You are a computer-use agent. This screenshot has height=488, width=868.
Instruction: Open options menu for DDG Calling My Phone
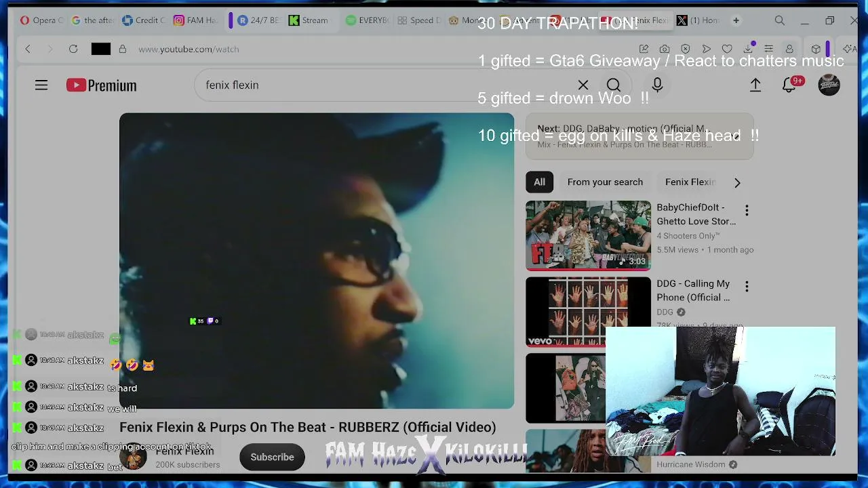pyautogui.click(x=747, y=287)
